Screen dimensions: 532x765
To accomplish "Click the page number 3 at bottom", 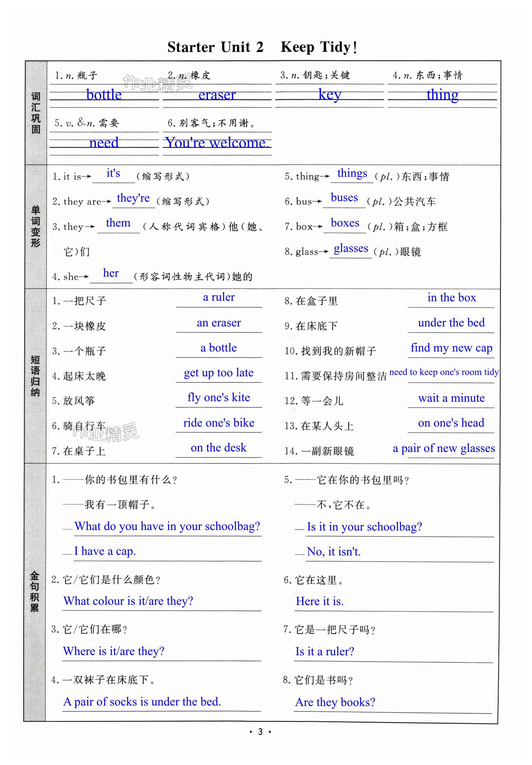I will click(260, 732).
